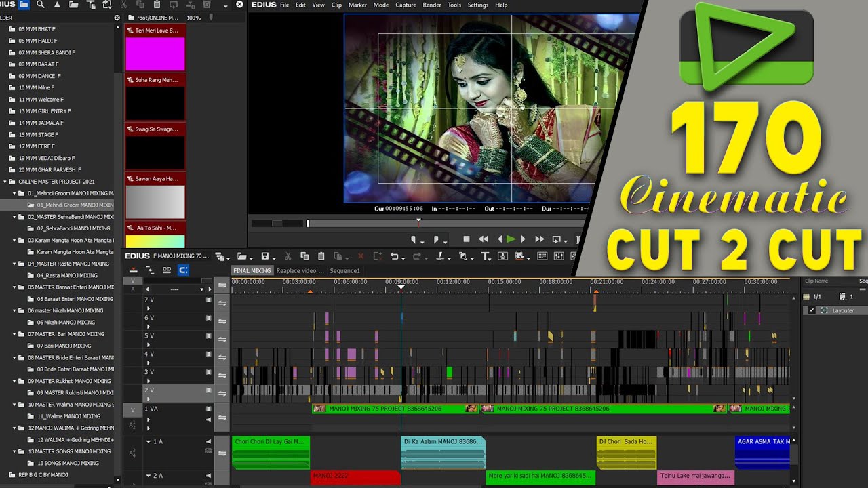
Task: Click Open project folder icon in timeline toolbar
Action: pyautogui.click(x=241, y=256)
